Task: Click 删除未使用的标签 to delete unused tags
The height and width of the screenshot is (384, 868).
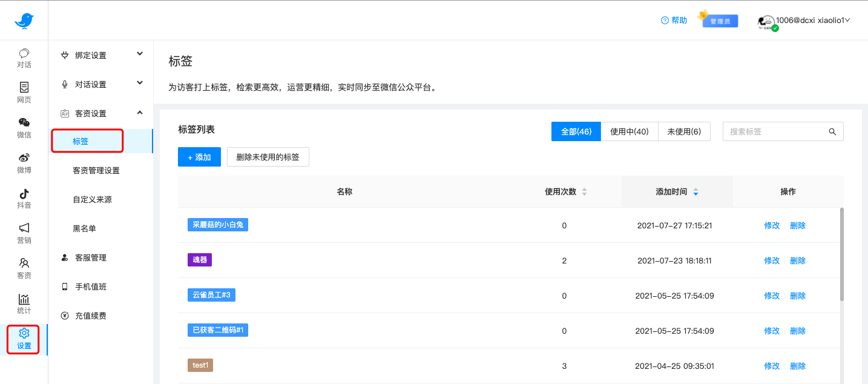Action: [268, 157]
